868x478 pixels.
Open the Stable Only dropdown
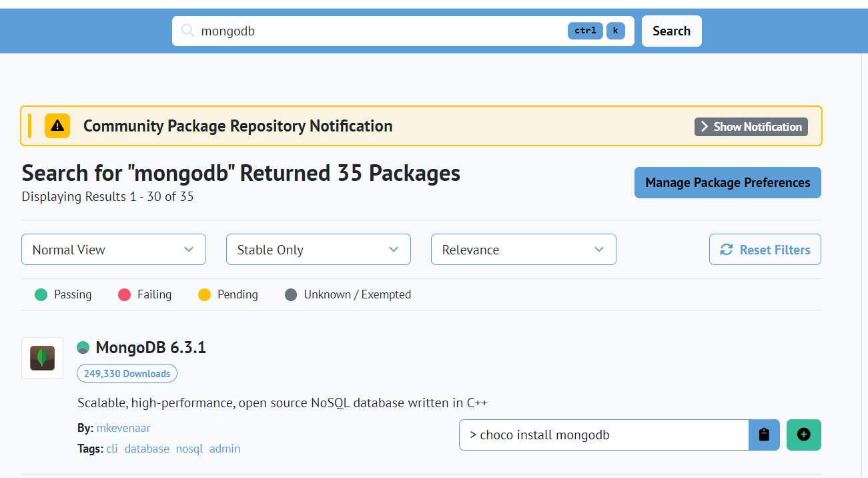point(318,250)
